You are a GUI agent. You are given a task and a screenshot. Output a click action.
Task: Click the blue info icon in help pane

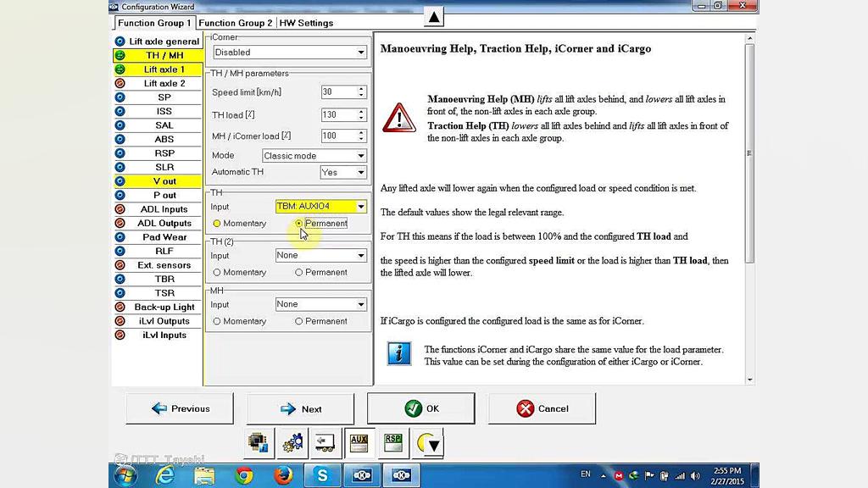(398, 353)
